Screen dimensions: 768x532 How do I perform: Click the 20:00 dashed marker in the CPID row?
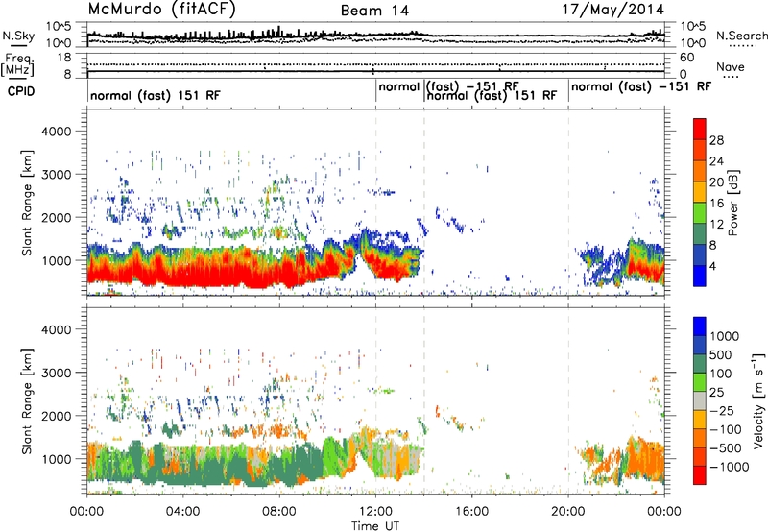pos(568,91)
